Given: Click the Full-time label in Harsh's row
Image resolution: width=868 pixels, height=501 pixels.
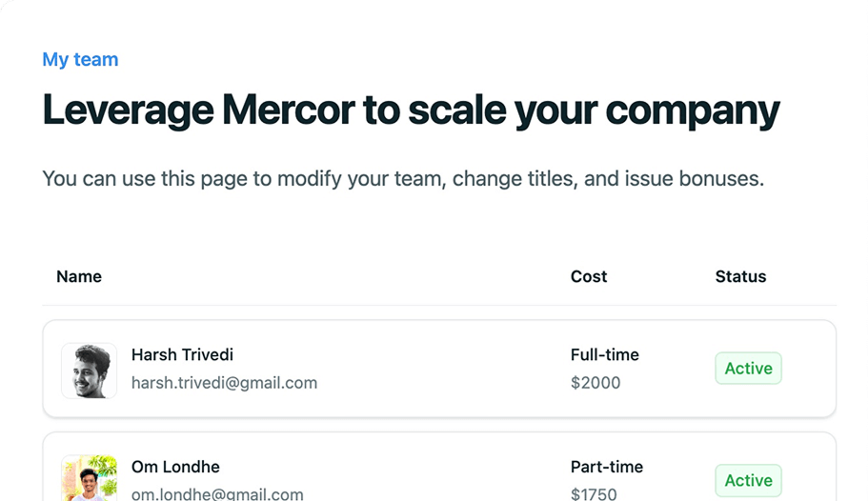Looking at the screenshot, I should (x=605, y=354).
